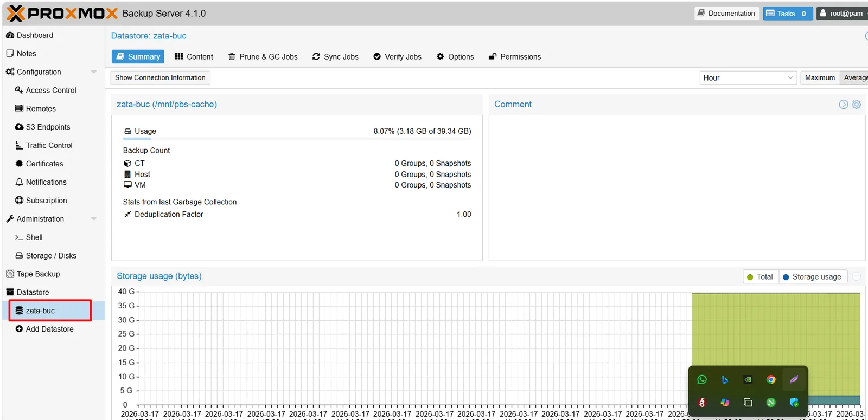The height and width of the screenshot is (420, 868).
Task: Click the Windows Security shield tray icon
Action: (794, 403)
